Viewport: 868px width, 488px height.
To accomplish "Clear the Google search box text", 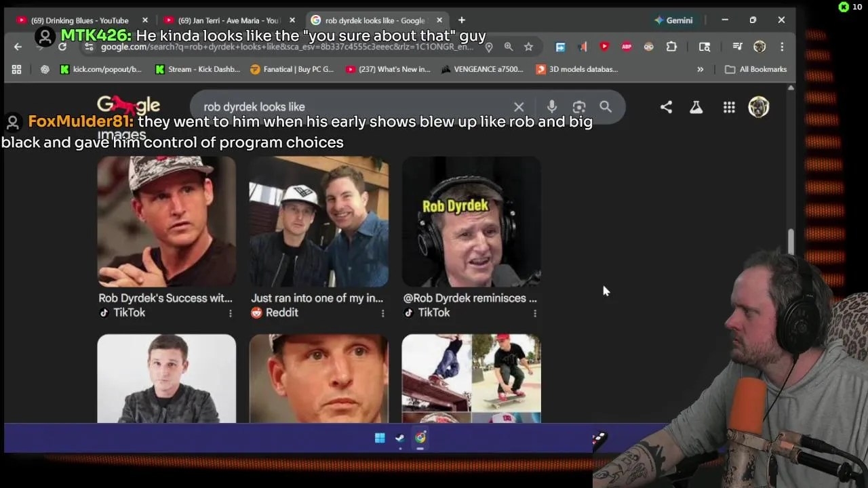I will click(x=519, y=107).
